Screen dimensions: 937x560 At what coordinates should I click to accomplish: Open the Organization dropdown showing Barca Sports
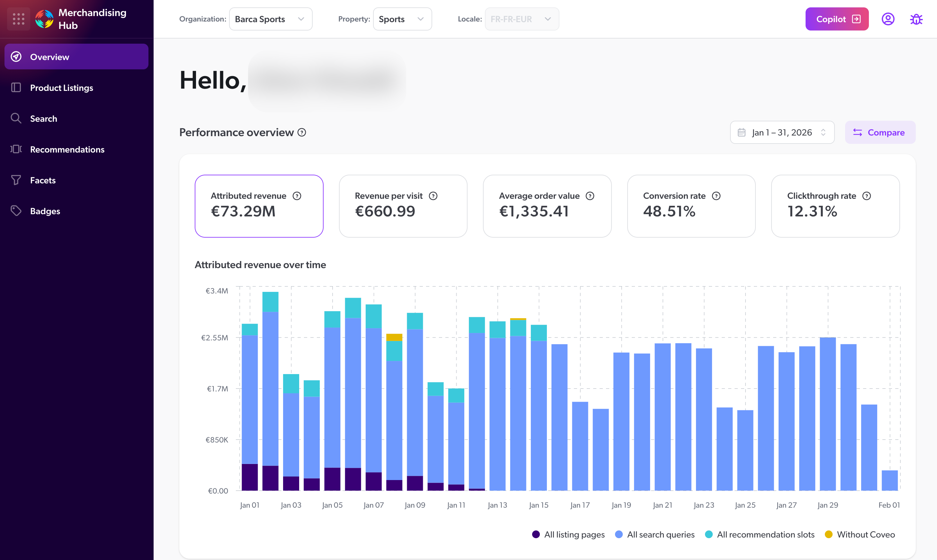click(x=270, y=19)
